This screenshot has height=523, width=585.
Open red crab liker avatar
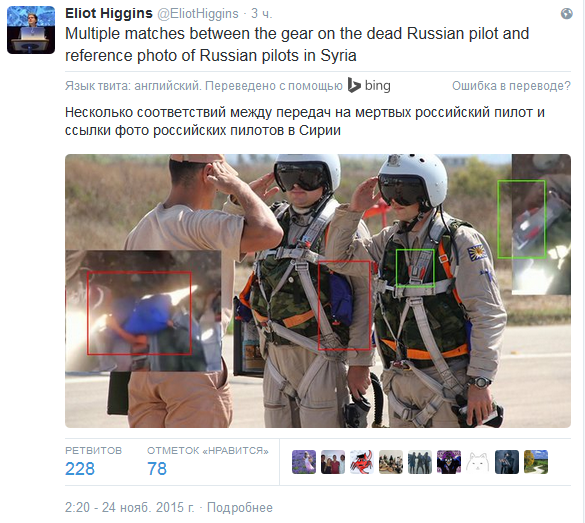pos(362,462)
